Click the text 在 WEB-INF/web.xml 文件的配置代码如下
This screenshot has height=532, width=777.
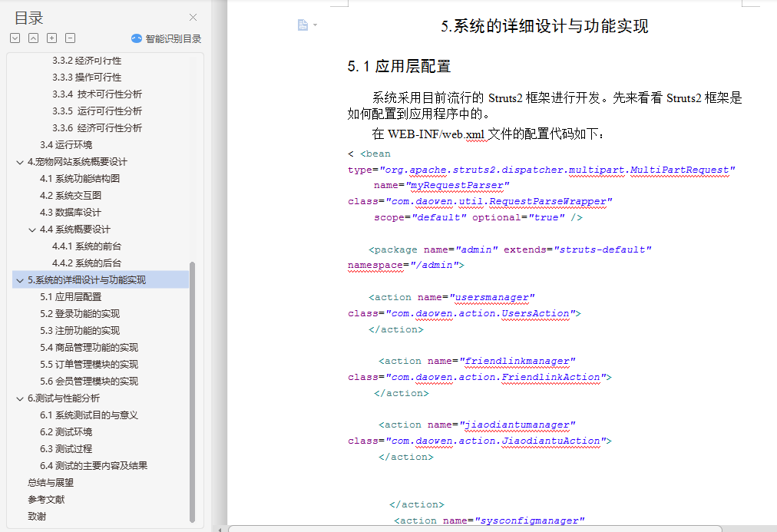pyautogui.click(x=488, y=134)
